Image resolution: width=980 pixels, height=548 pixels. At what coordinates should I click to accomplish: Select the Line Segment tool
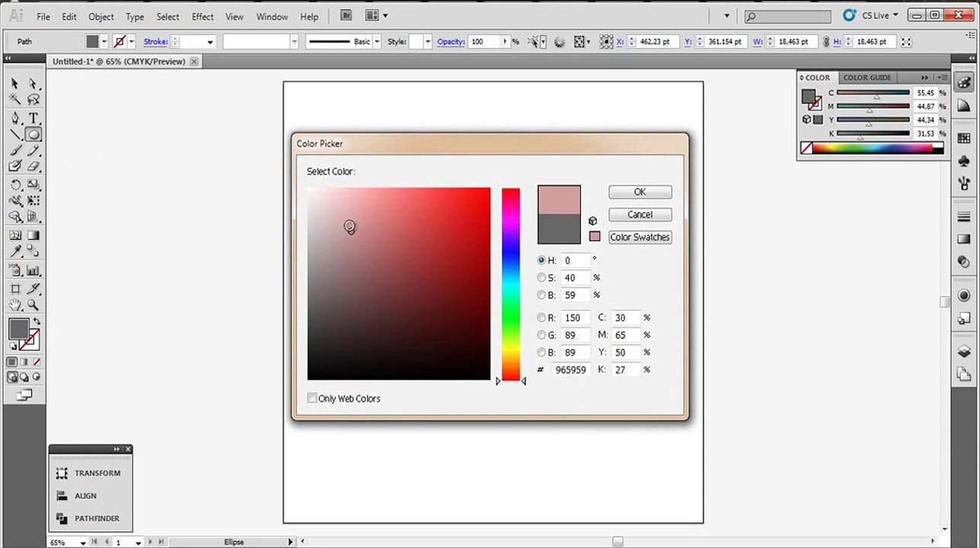(15, 135)
